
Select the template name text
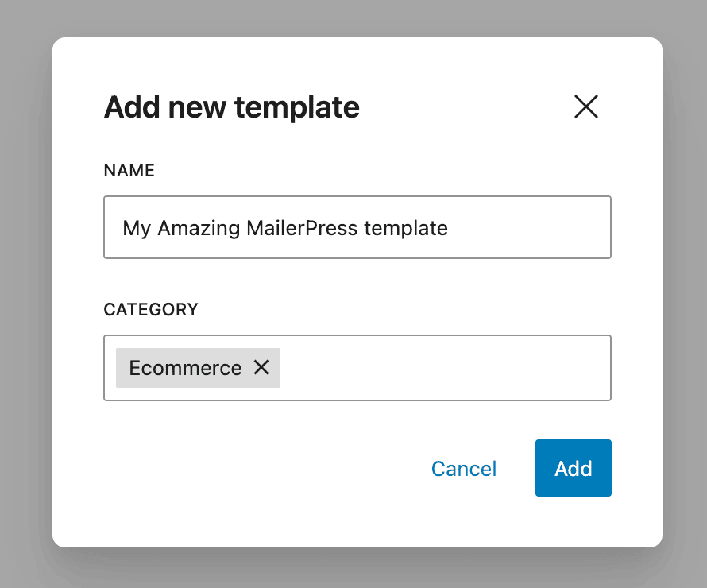[284, 227]
